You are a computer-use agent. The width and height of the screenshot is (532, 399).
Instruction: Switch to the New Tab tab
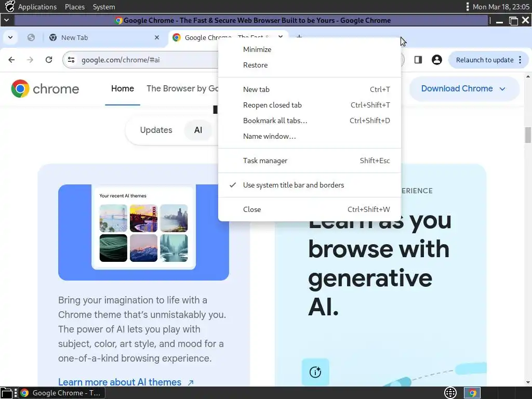coord(103,37)
